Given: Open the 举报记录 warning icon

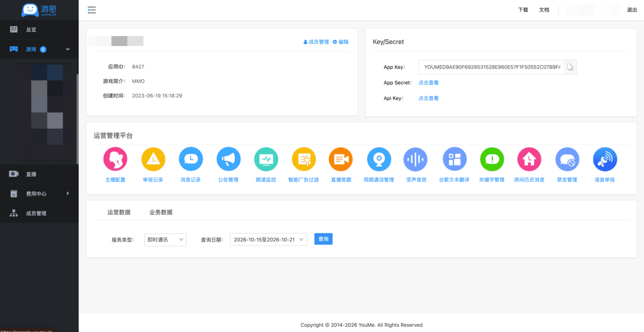Looking at the screenshot, I should point(153,159).
